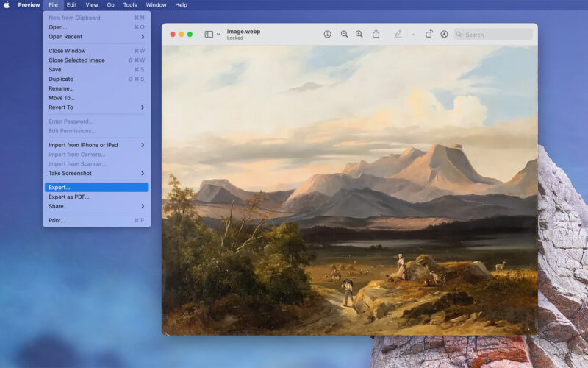Expand the Revert To submenu

(97, 107)
